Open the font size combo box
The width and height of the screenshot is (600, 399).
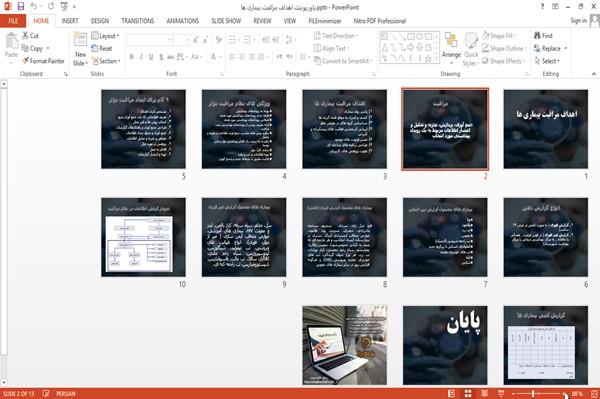(x=181, y=39)
